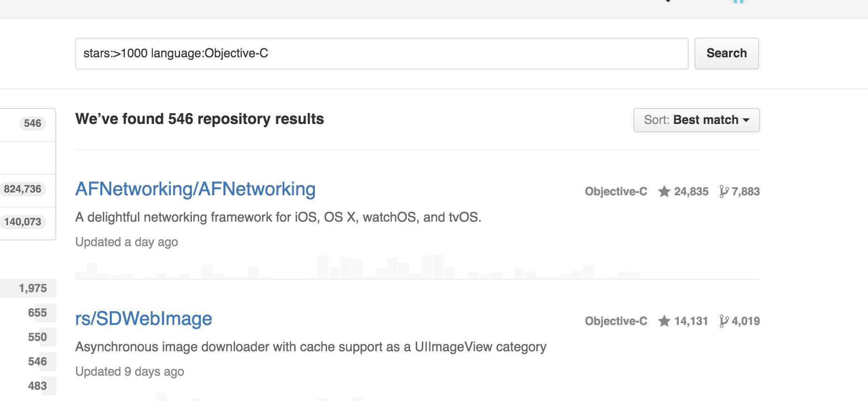Open the rs/SDWebImage repository link
This screenshot has width=868, height=401.
[144, 319]
